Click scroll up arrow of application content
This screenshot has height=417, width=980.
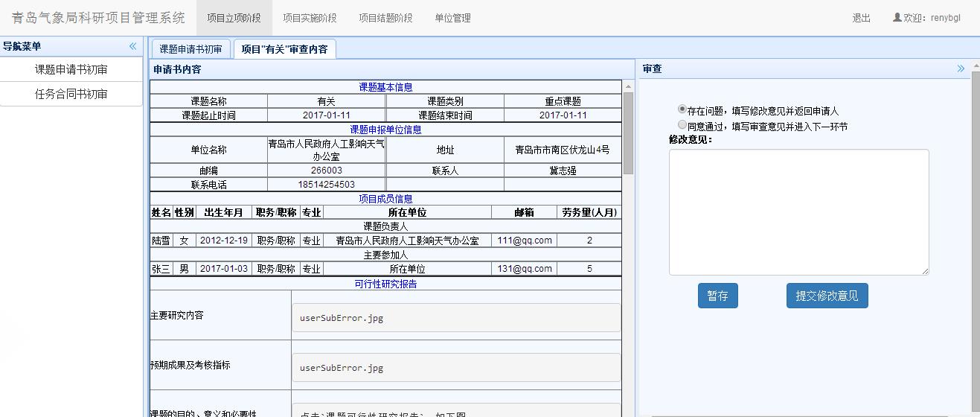click(628, 86)
